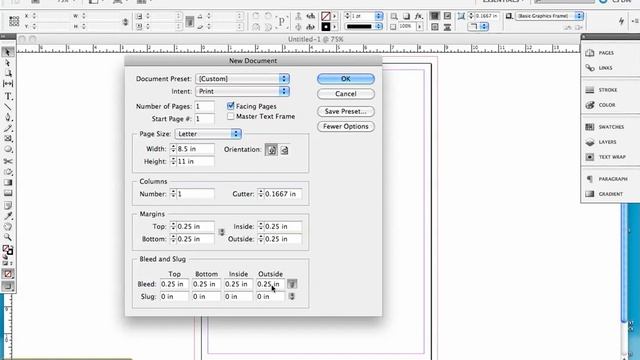This screenshot has height=360, width=640.
Task: Click the Outside margin field
Action: click(x=282, y=239)
